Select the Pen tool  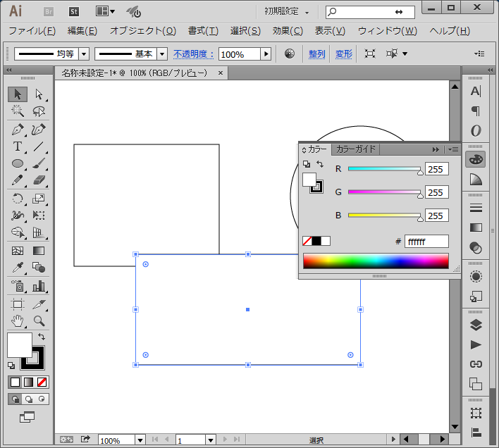[x=18, y=130]
